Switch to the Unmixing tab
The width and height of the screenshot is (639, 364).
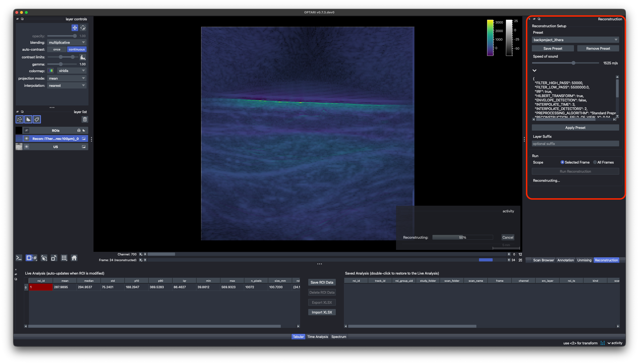(584, 260)
